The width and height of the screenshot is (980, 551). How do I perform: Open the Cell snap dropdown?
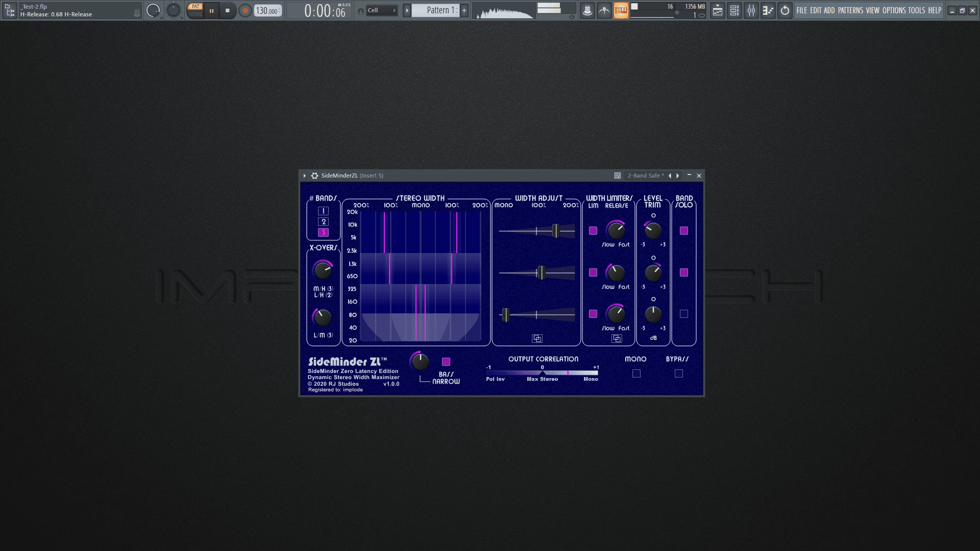point(382,10)
